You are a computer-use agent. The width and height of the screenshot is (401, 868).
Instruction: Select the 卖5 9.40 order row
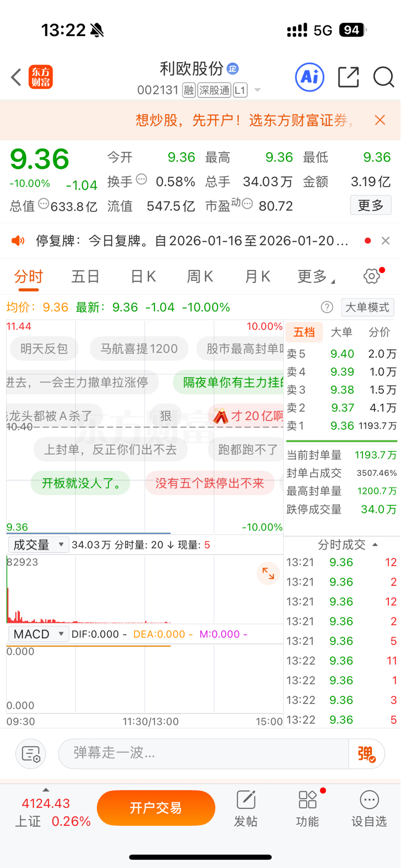click(x=342, y=354)
